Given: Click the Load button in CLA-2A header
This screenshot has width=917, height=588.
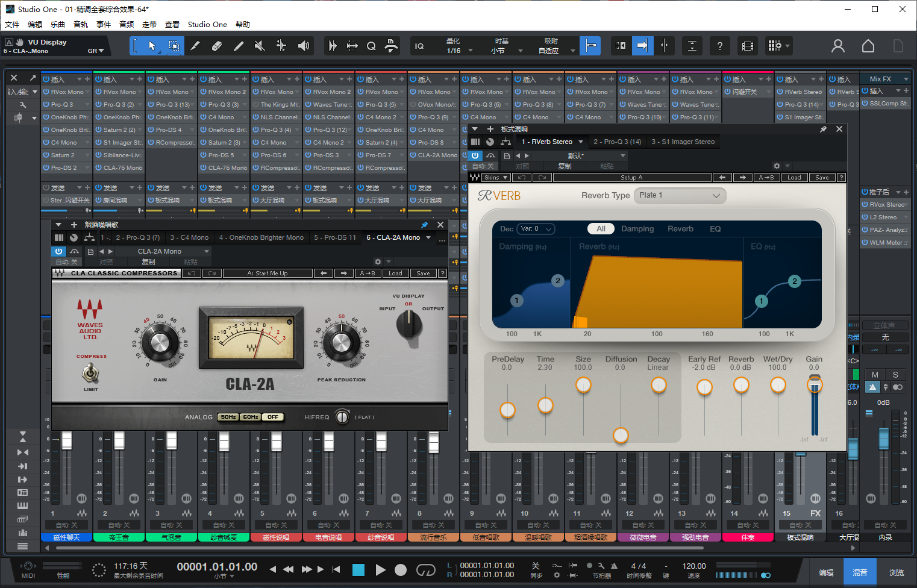Looking at the screenshot, I should pos(395,274).
